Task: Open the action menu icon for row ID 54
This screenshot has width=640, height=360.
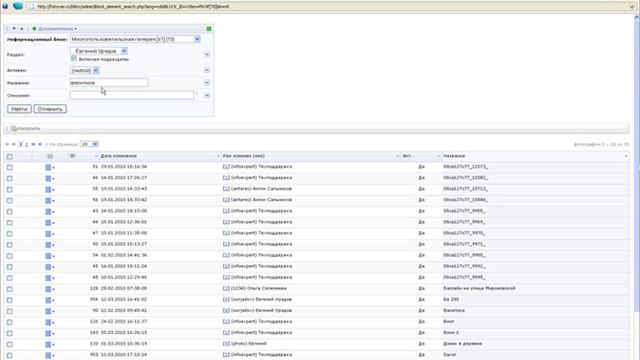Action: point(50,256)
